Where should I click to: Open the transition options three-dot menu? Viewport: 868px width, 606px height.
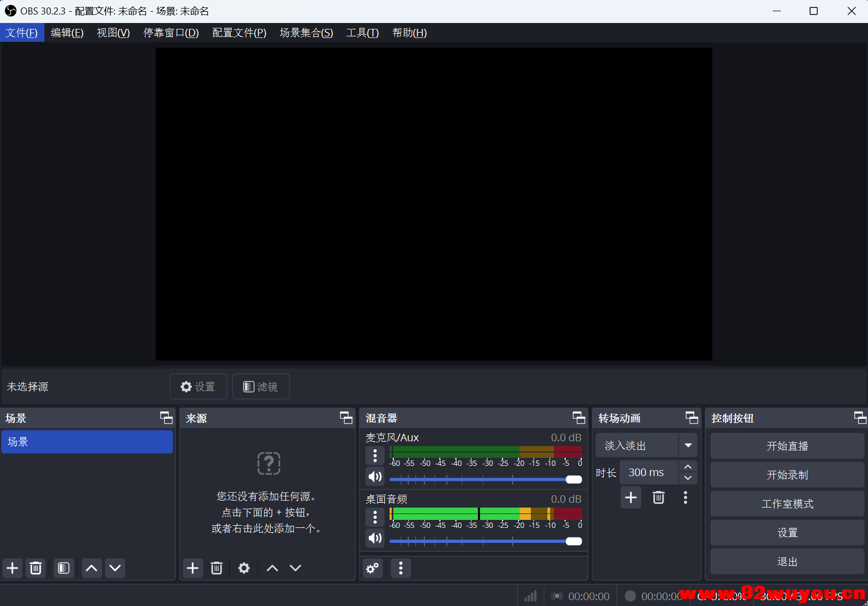(x=686, y=497)
